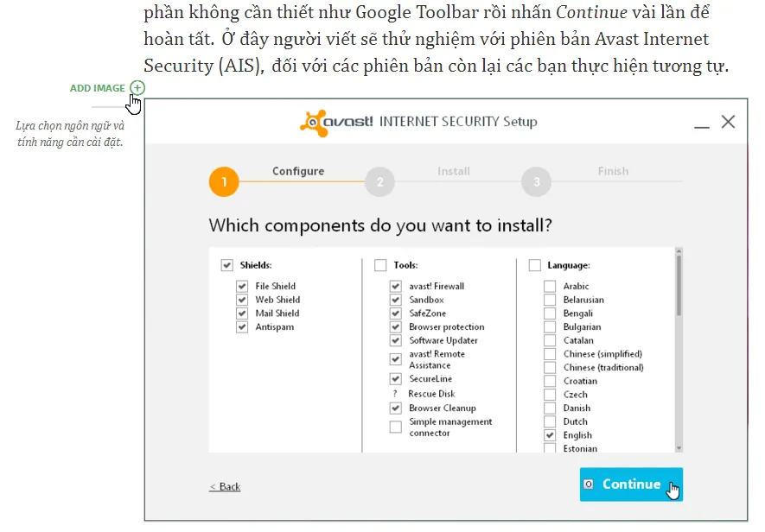Uncheck the File Shield checkbox
Viewport: 765px width, 532px height.
[241, 286]
